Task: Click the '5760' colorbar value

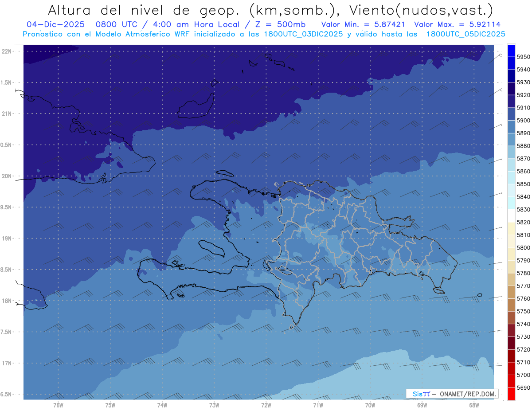Action: tap(524, 298)
